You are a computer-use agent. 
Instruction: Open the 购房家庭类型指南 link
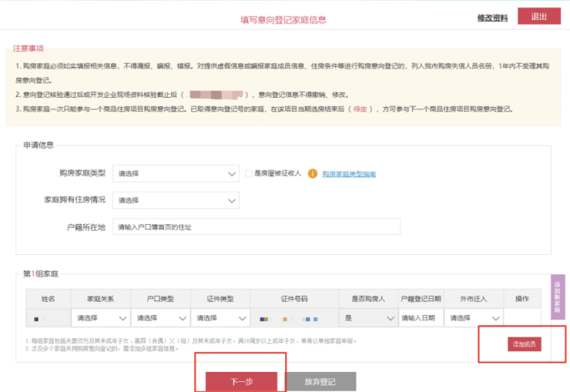[x=349, y=175]
